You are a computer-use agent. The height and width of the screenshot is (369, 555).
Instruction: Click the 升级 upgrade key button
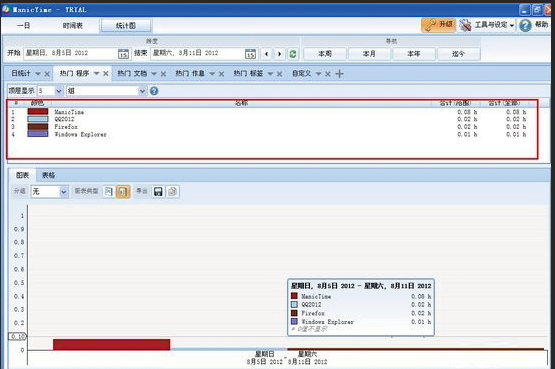439,25
